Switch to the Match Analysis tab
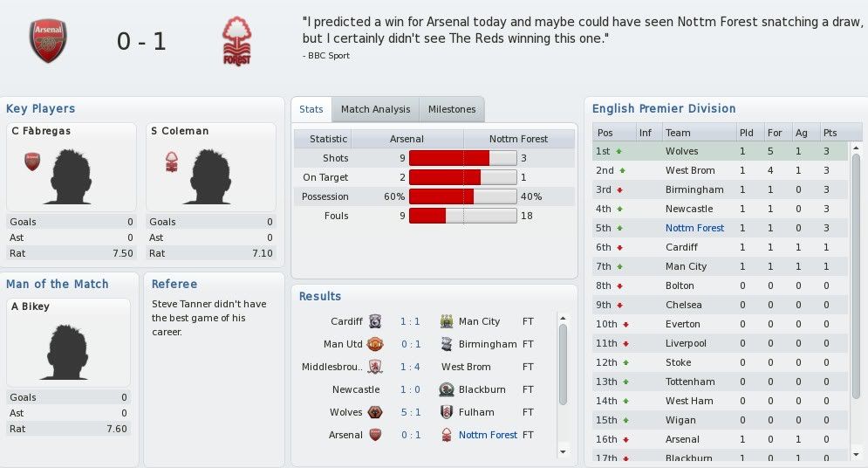868x468 pixels. tap(375, 109)
